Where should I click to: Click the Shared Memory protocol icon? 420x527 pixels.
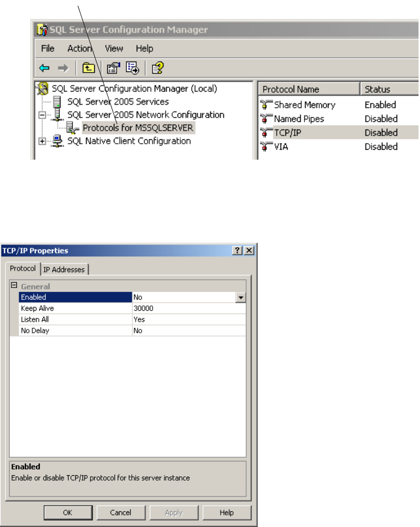266,105
